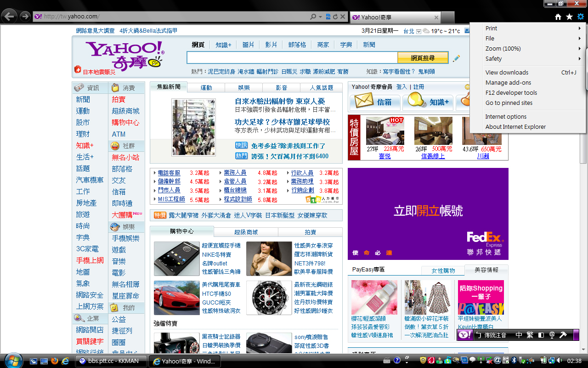Toggle 繁 traditional/simplified on IME toolbar
588x368 pixels.
pos(530,335)
